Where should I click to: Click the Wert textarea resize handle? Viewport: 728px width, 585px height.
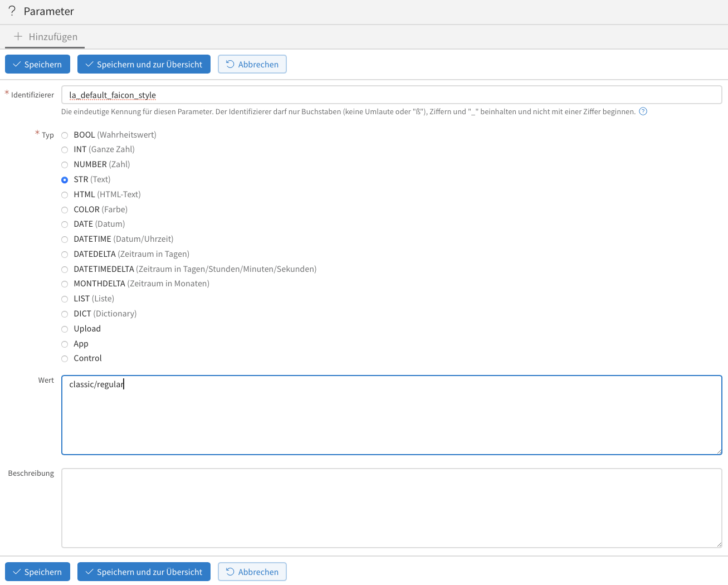719,452
